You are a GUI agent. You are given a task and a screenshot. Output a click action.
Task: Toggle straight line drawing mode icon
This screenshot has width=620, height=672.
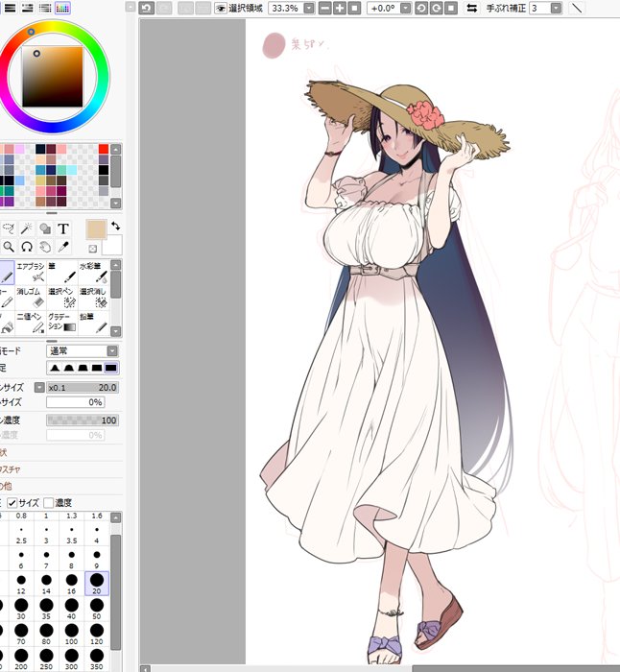click(x=577, y=8)
